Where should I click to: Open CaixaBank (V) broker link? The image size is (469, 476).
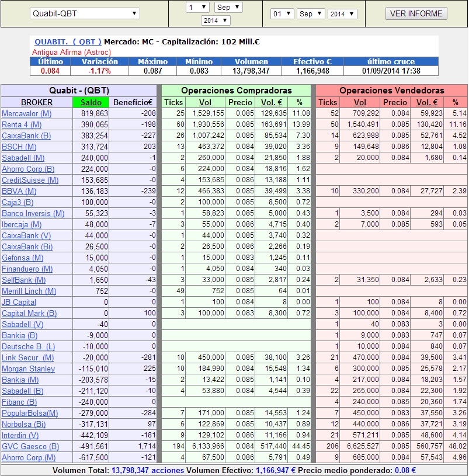tap(26, 235)
